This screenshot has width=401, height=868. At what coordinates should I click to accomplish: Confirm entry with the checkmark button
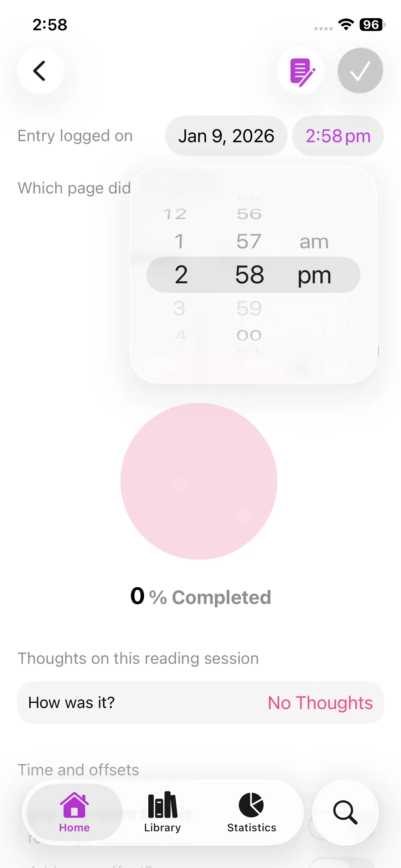pos(360,71)
